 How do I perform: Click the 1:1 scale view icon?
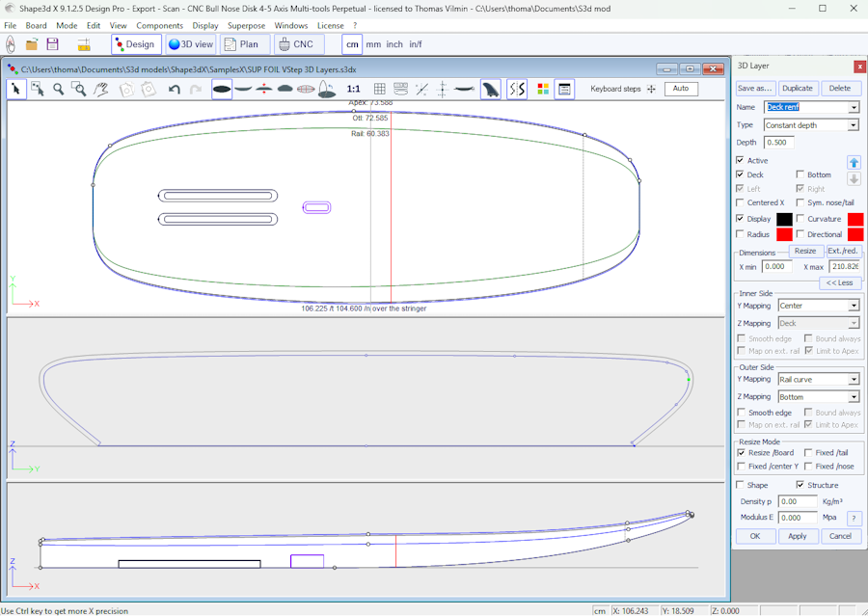(354, 90)
